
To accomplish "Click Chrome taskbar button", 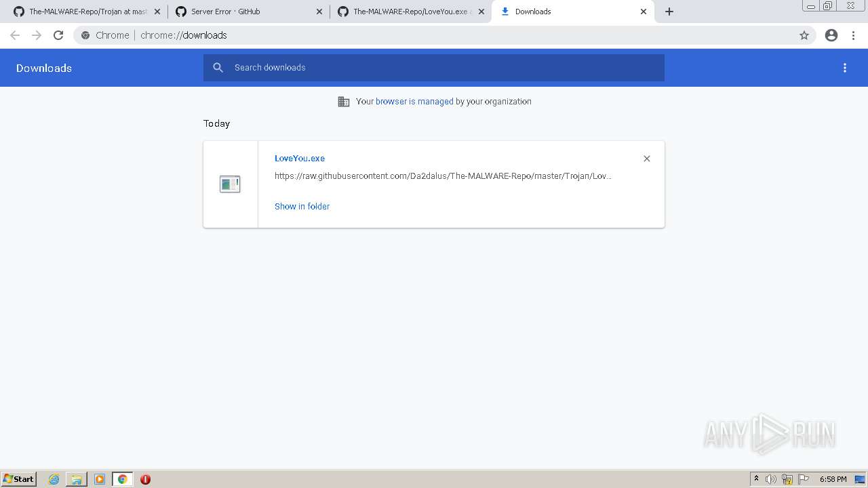I will point(123,479).
